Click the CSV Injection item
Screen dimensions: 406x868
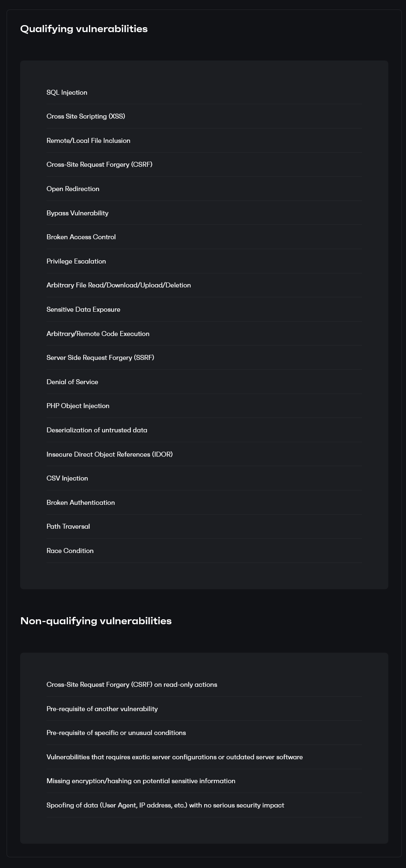coord(204,478)
